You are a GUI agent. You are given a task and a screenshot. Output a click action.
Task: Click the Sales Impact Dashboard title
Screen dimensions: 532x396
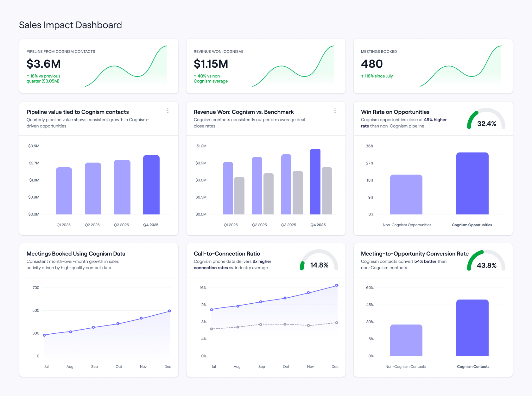(70, 25)
